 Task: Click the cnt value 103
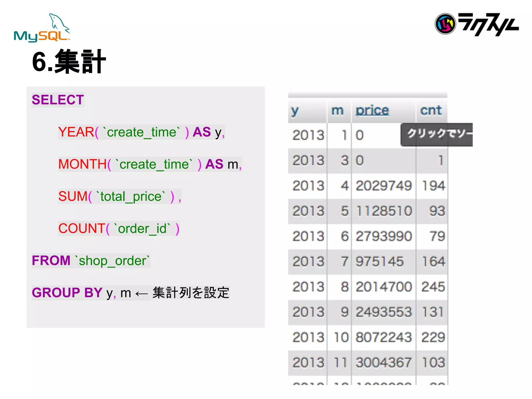(x=434, y=362)
